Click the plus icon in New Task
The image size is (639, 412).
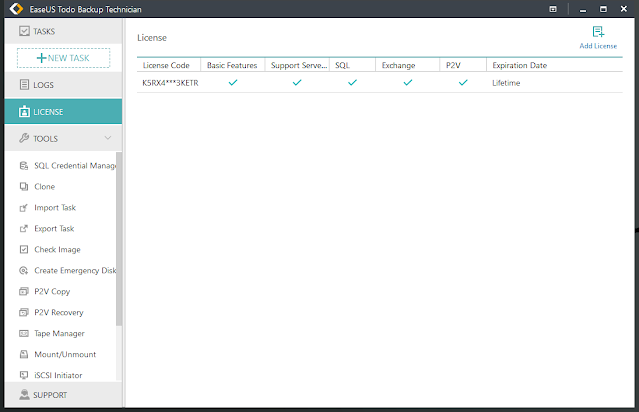pos(41,58)
